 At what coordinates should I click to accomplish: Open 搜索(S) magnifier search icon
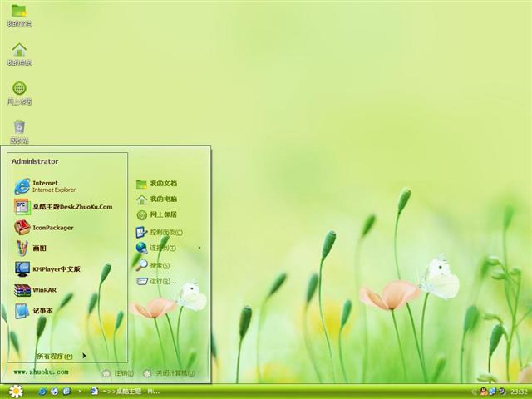coord(141,265)
